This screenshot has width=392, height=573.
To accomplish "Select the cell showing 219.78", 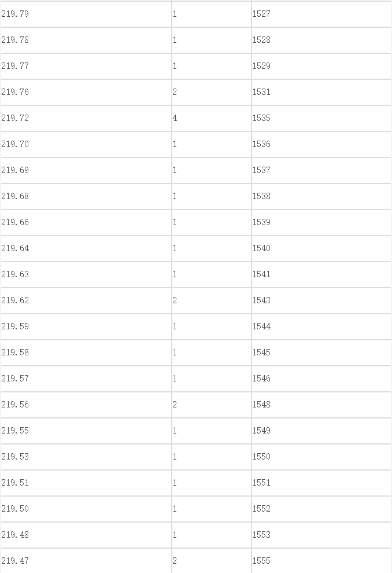I will tap(86, 40).
